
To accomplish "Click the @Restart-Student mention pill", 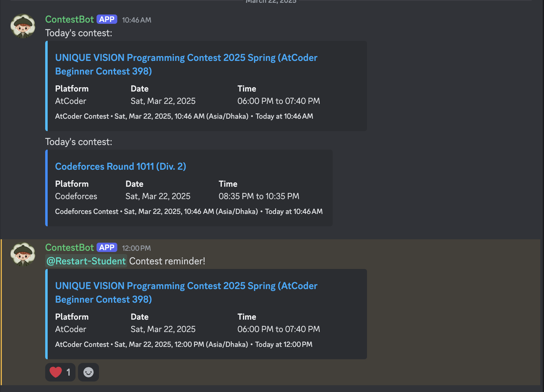I will click(86, 261).
